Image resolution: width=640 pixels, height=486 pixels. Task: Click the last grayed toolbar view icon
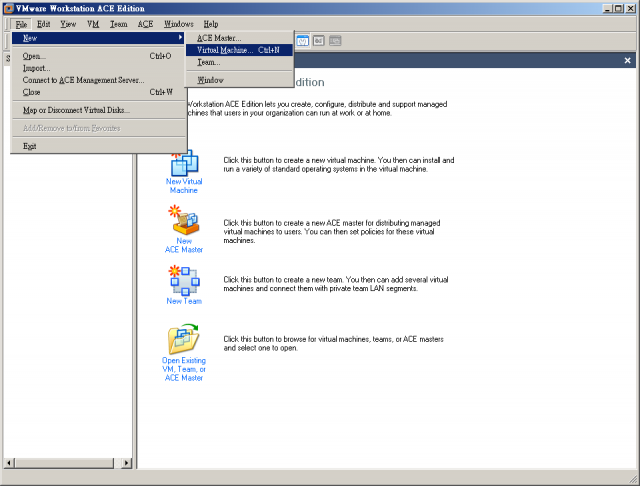click(335, 41)
